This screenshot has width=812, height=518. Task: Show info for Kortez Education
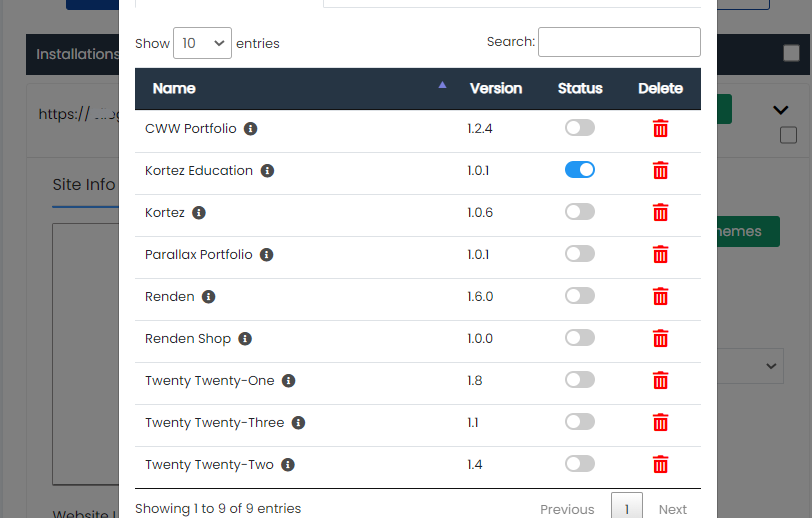[x=267, y=170]
